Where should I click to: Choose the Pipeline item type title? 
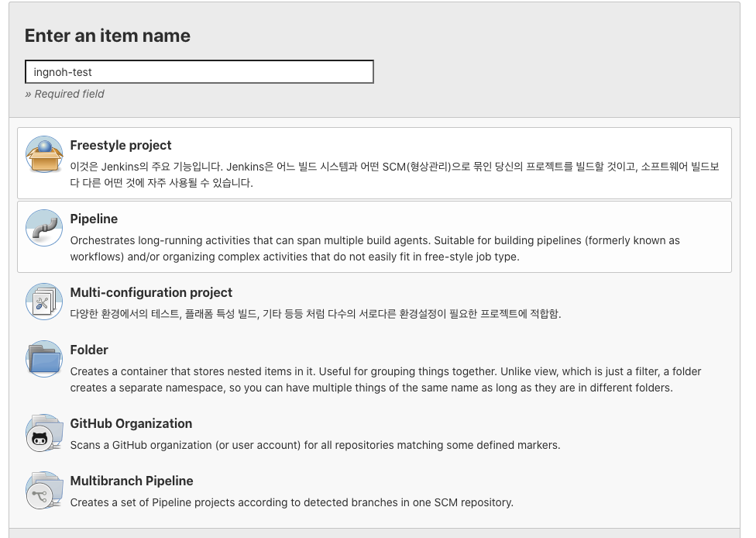click(x=94, y=219)
